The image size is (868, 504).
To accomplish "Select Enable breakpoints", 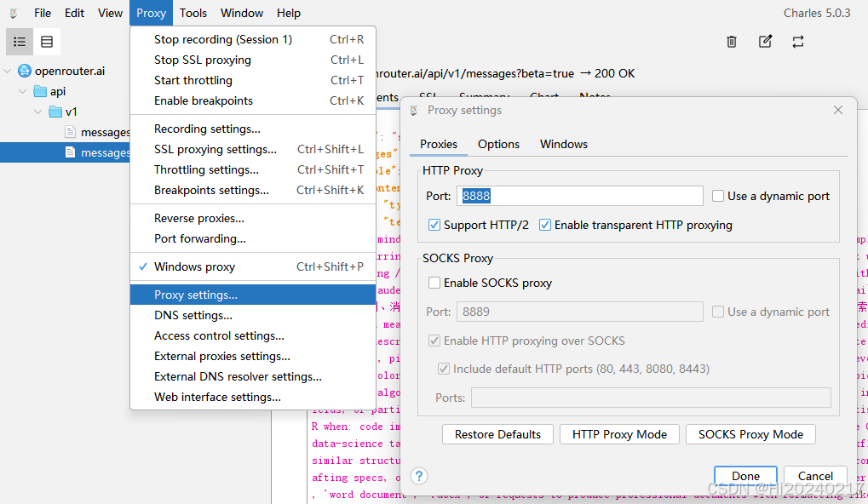I will coord(253,100).
